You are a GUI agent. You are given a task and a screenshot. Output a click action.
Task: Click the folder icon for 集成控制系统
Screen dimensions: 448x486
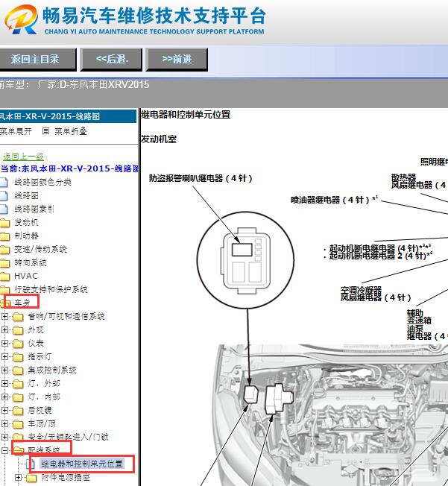tap(19, 370)
